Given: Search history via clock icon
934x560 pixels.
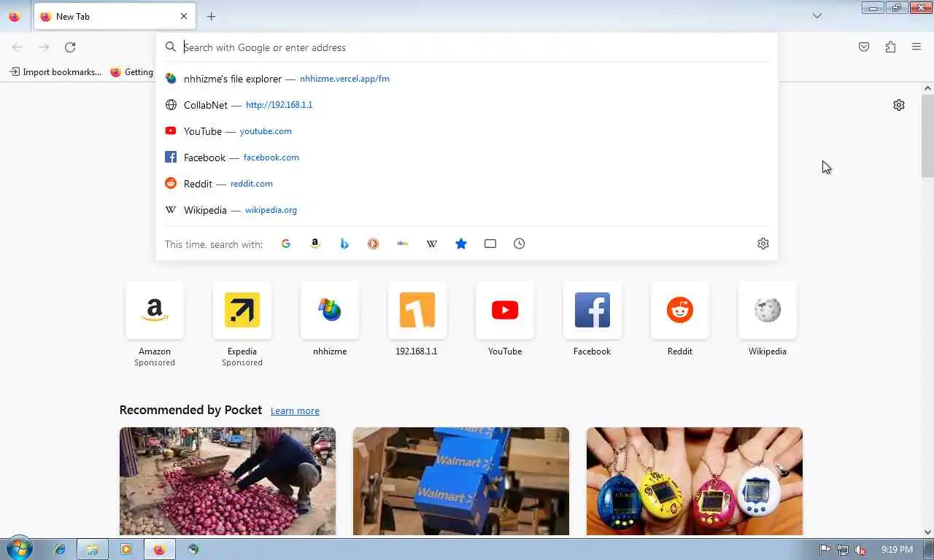Looking at the screenshot, I should tap(520, 244).
